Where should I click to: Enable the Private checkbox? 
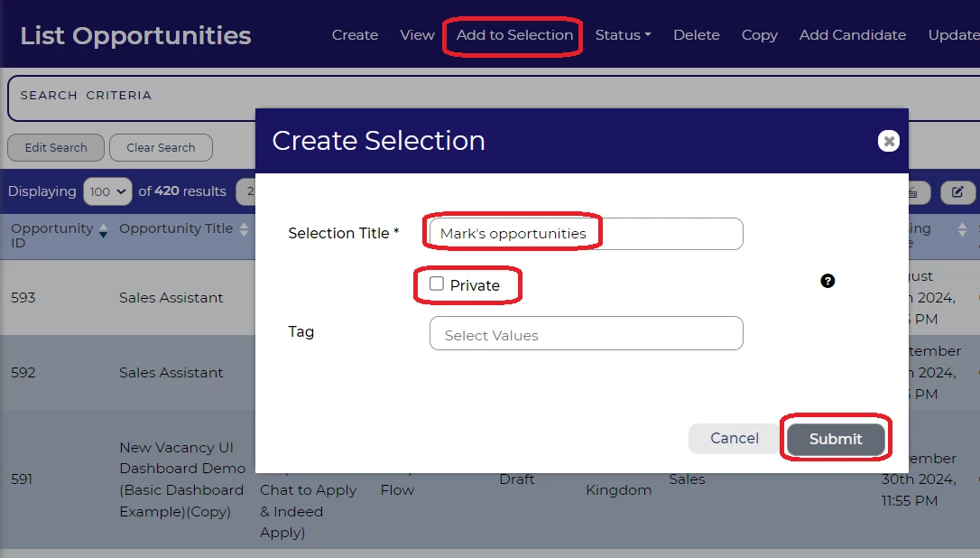[x=438, y=284]
